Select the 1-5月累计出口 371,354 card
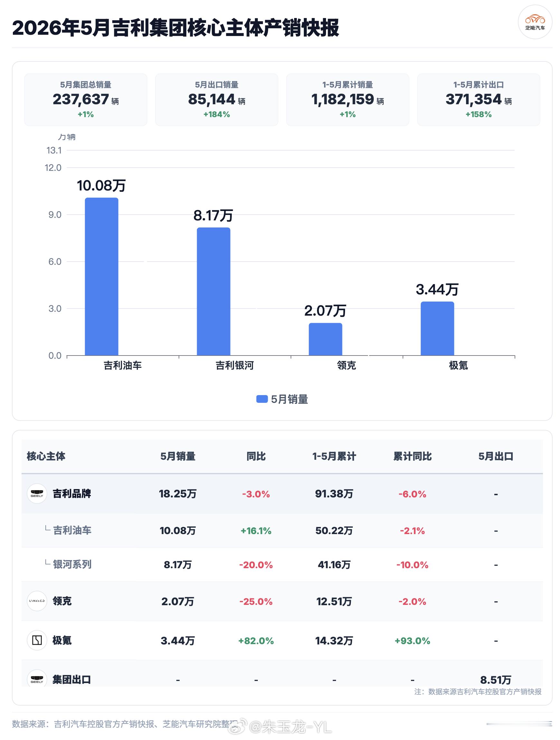 click(x=478, y=100)
